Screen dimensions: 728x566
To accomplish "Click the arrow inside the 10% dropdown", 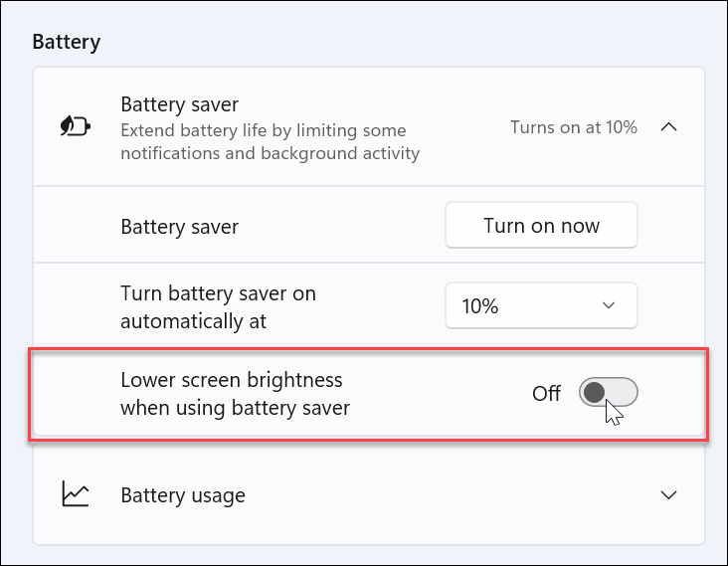I will click(x=609, y=306).
